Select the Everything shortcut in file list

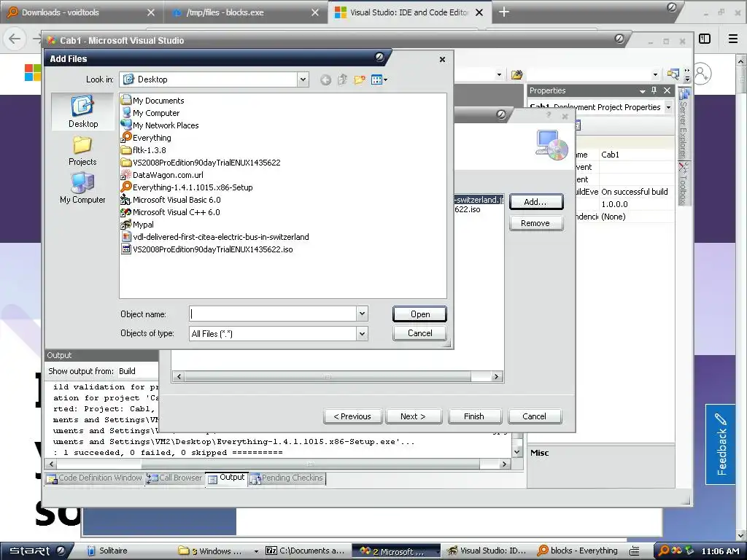146,138
